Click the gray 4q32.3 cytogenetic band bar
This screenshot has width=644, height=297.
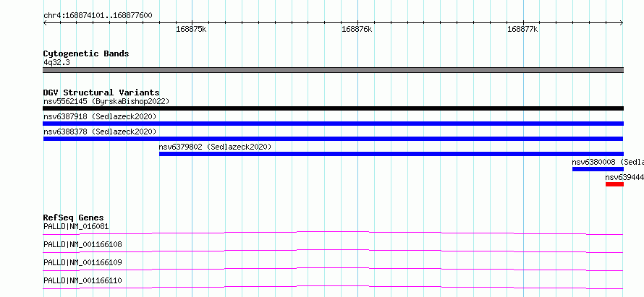[x=333, y=70]
